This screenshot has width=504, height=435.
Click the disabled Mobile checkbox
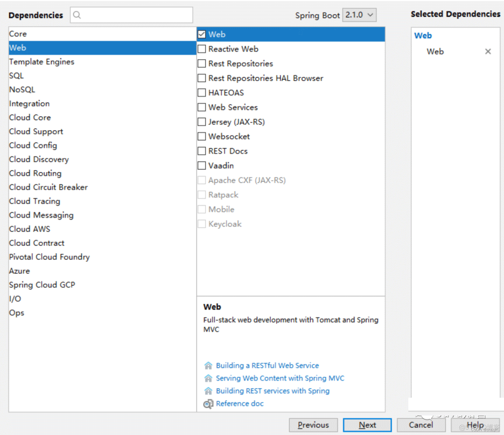202,209
